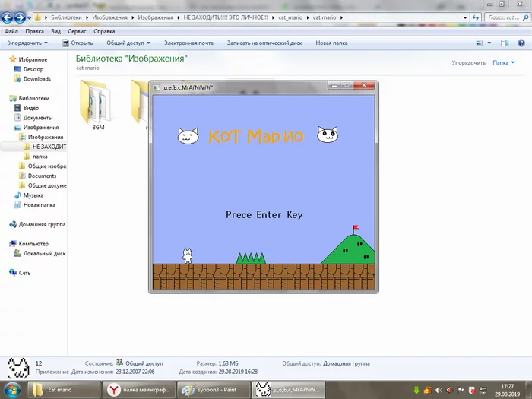Switch to 'syobon3 - Paint' taskbar button
Viewport: 532px width, 399px height.
[214, 390]
